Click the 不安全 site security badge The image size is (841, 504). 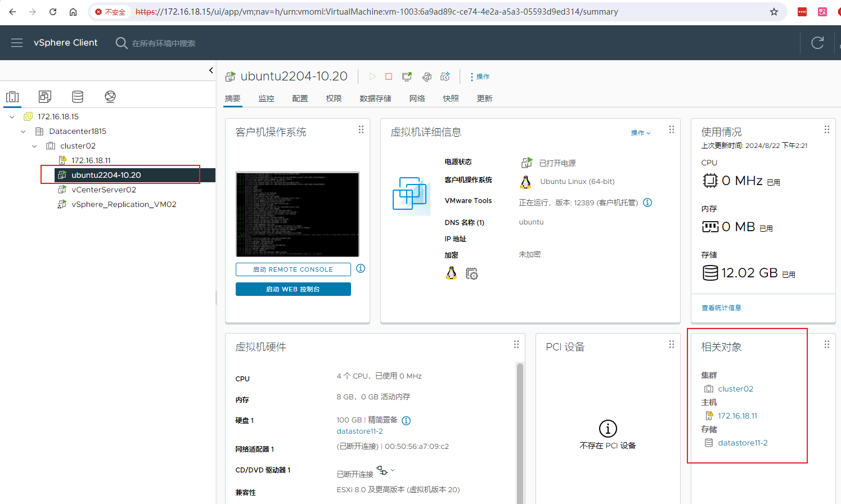pyautogui.click(x=111, y=12)
